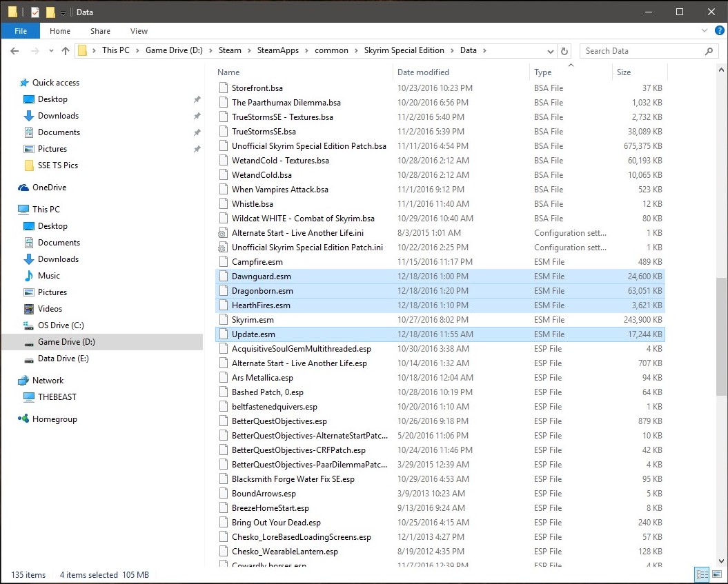Select Skyrim.esm file

[x=440, y=320]
